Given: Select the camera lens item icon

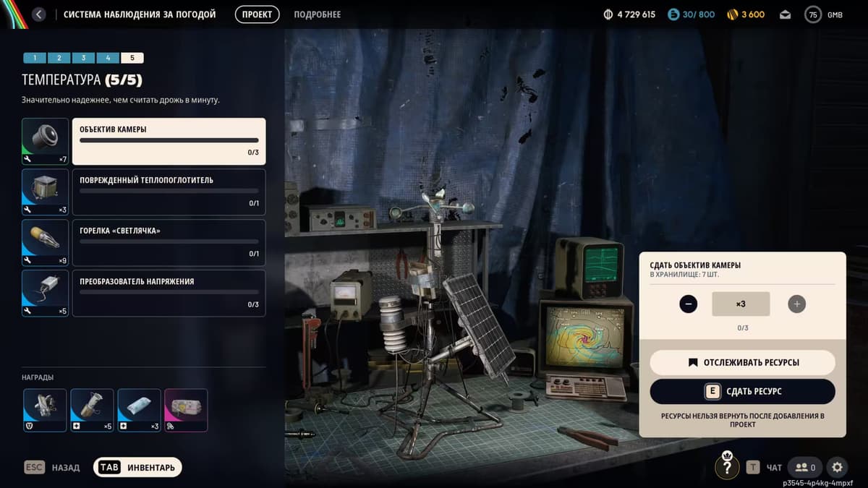Looking at the screenshot, I should coord(45,141).
